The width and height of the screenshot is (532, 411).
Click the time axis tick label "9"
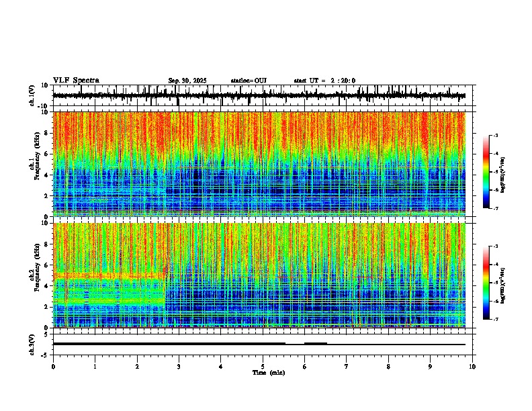click(x=430, y=367)
